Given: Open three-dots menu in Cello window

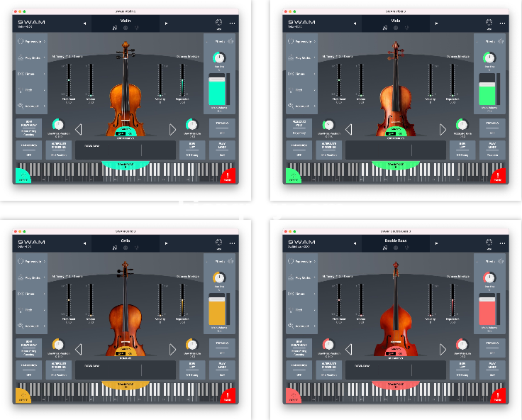Looking at the screenshot, I should [232, 243].
